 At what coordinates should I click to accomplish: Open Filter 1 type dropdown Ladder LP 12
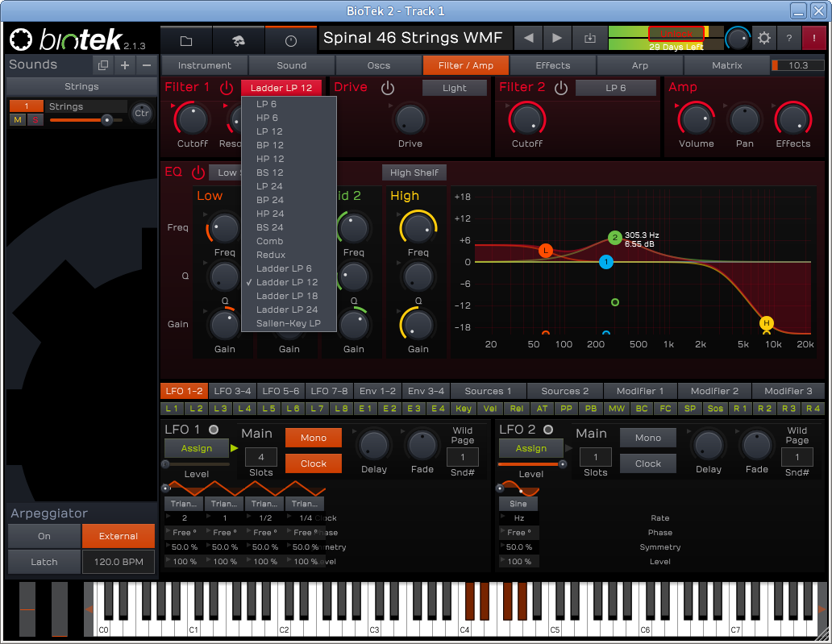(x=281, y=88)
